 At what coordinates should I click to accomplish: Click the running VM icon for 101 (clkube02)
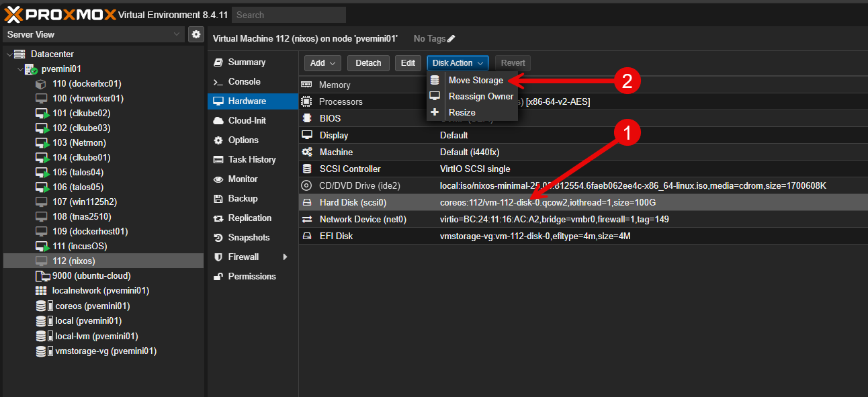click(x=42, y=114)
